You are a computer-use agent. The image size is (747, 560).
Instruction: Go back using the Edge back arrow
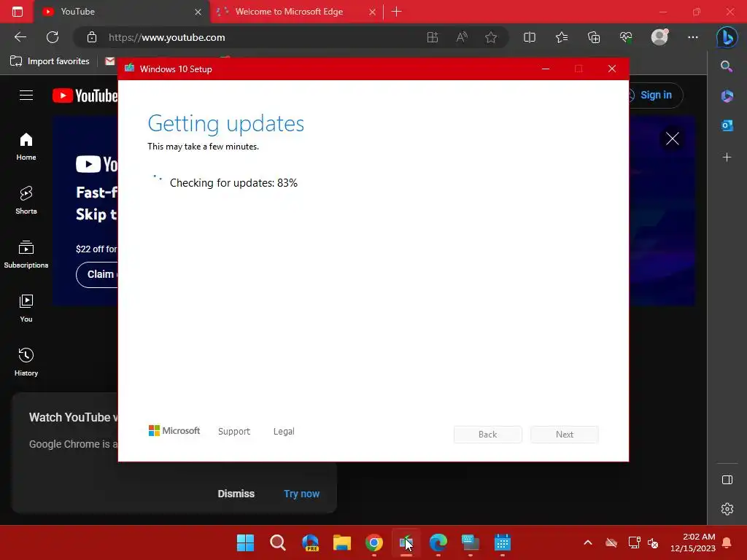(x=20, y=37)
